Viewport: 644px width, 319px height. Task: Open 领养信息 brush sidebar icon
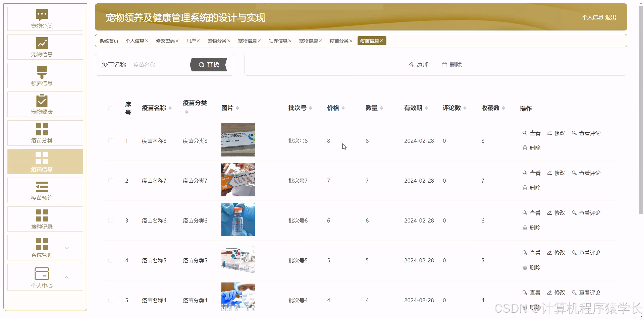coord(42,72)
